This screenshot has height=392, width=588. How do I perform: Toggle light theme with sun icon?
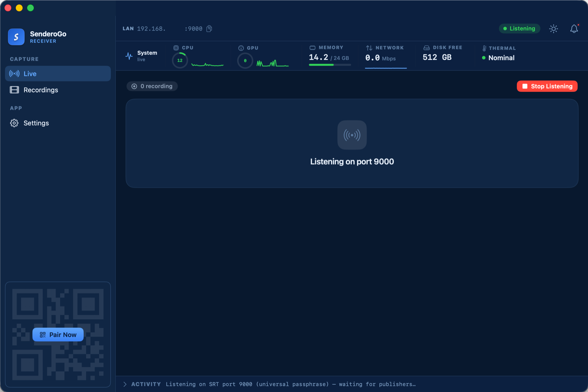[x=553, y=29]
